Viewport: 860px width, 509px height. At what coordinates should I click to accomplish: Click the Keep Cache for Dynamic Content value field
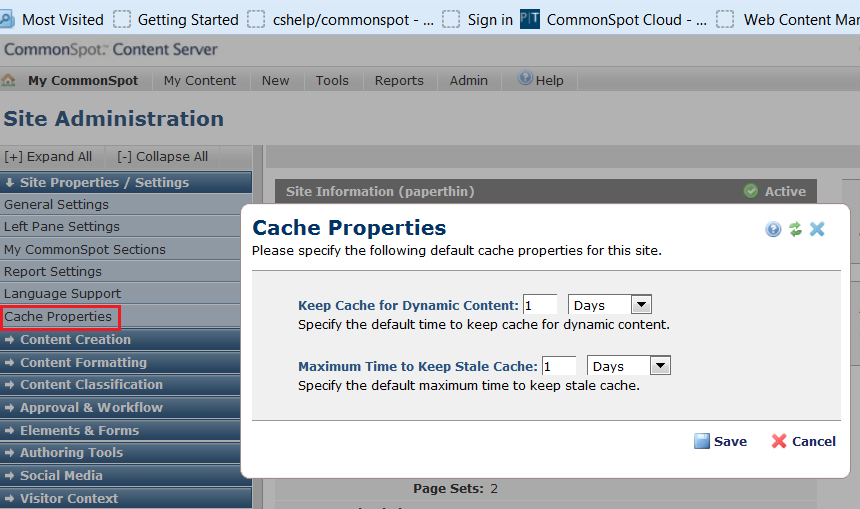pyautogui.click(x=540, y=305)
